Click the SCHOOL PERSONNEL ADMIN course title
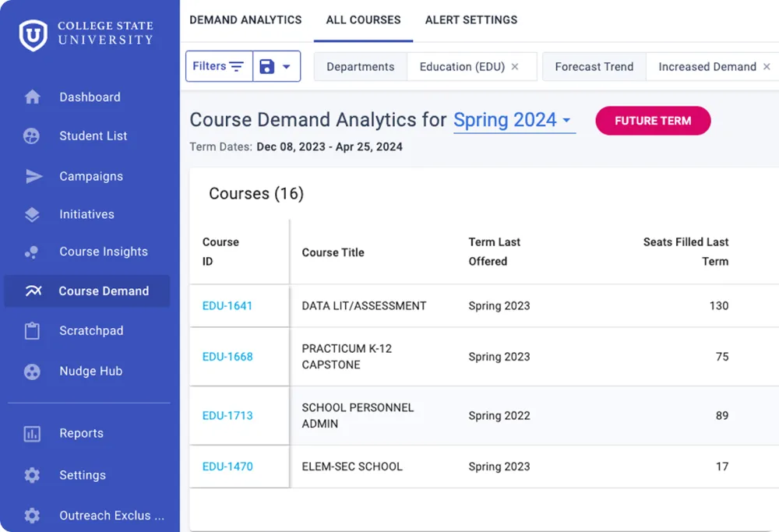779x532 pixels. (358, 416)
